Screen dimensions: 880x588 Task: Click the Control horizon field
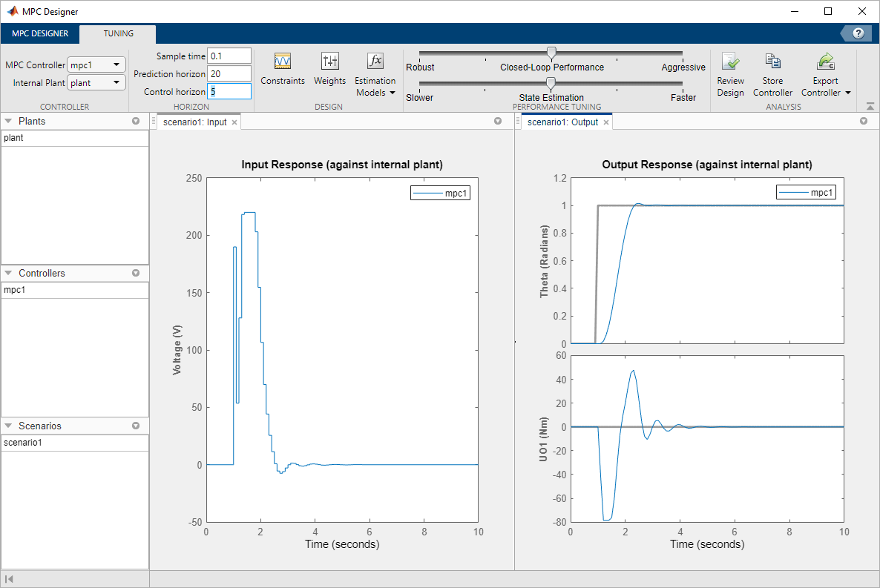pyautogui.click(x=229, y=91)
